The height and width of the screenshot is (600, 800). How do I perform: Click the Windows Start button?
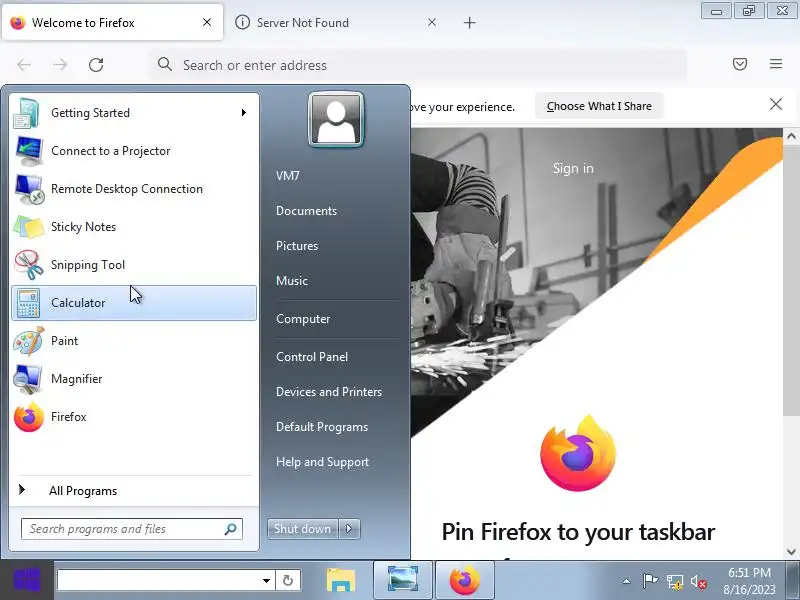pos(27,580)
